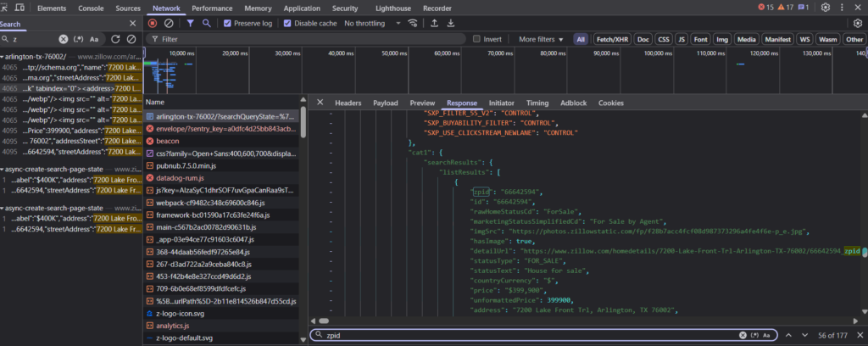Toggle match case in response search bar

coord(766,335)
